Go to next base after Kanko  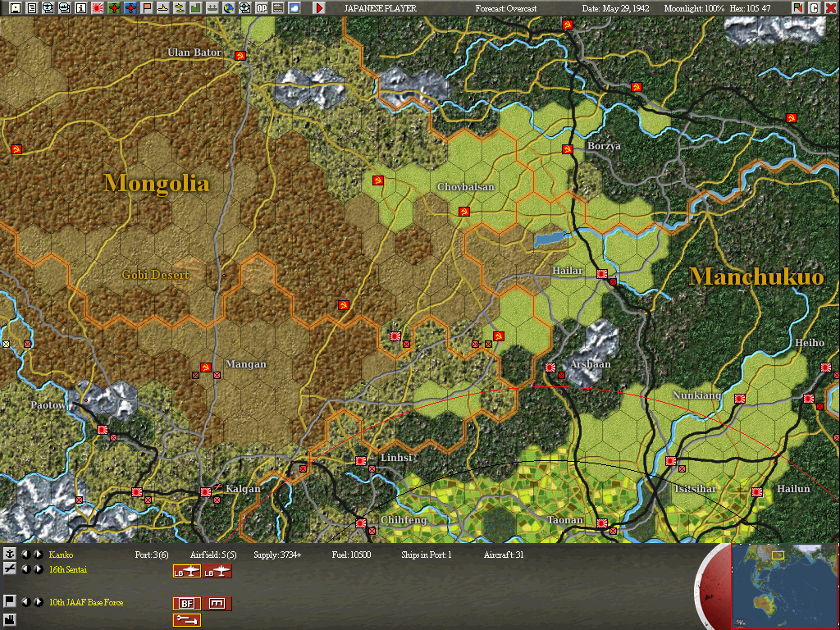(38, 555)
